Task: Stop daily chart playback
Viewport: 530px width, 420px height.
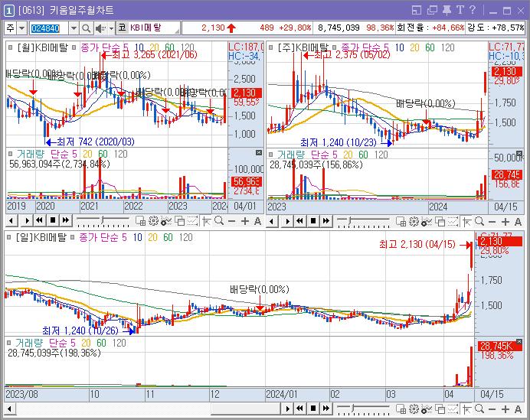Action: click(x=313, y=409)
